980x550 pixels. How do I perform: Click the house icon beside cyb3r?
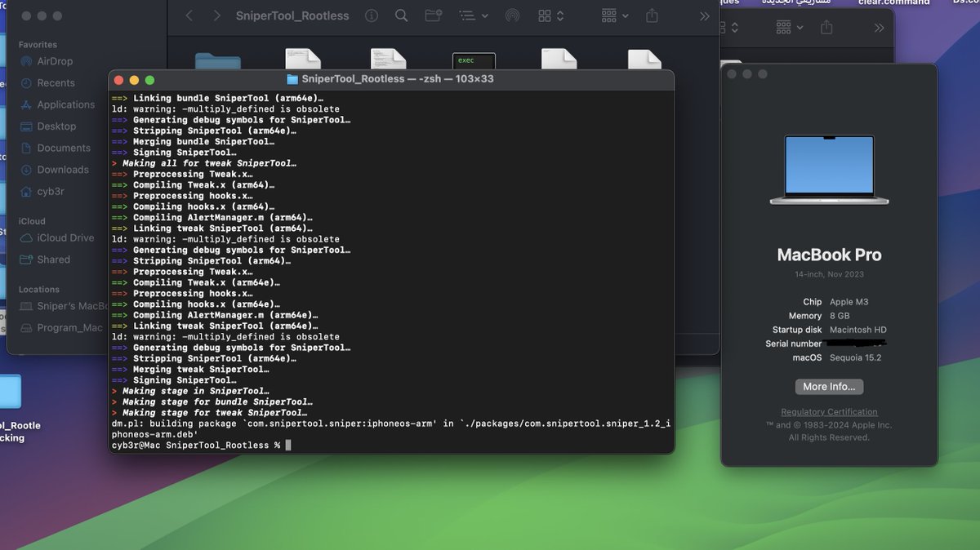(25, 192)
